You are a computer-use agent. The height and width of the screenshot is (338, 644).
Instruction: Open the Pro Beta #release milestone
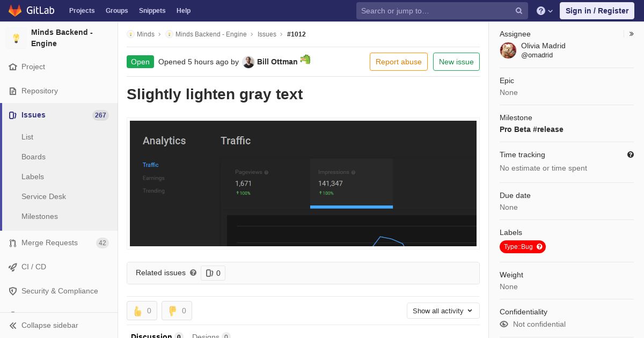pos(531,129)
